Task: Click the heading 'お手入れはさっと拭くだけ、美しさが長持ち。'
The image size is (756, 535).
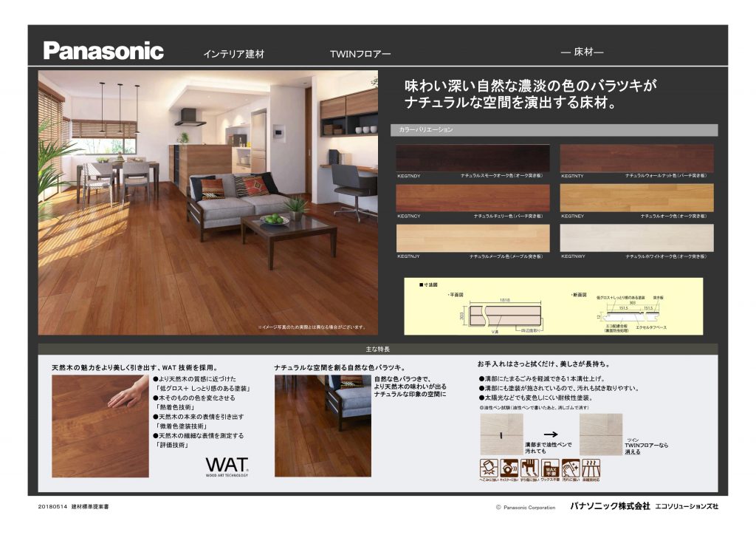Action: [544, 364]
